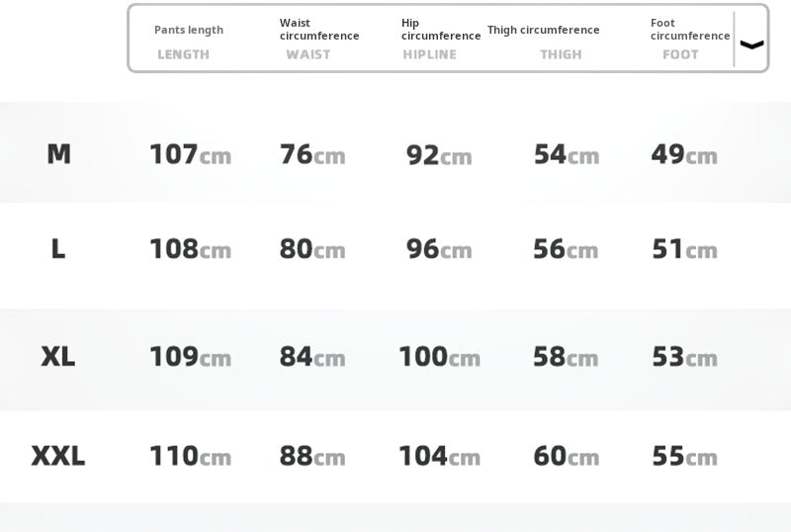Click the 76cm waist value
The width and height of the screenshot is (791, 532).
pyautogui.click(x=312, y=154)
